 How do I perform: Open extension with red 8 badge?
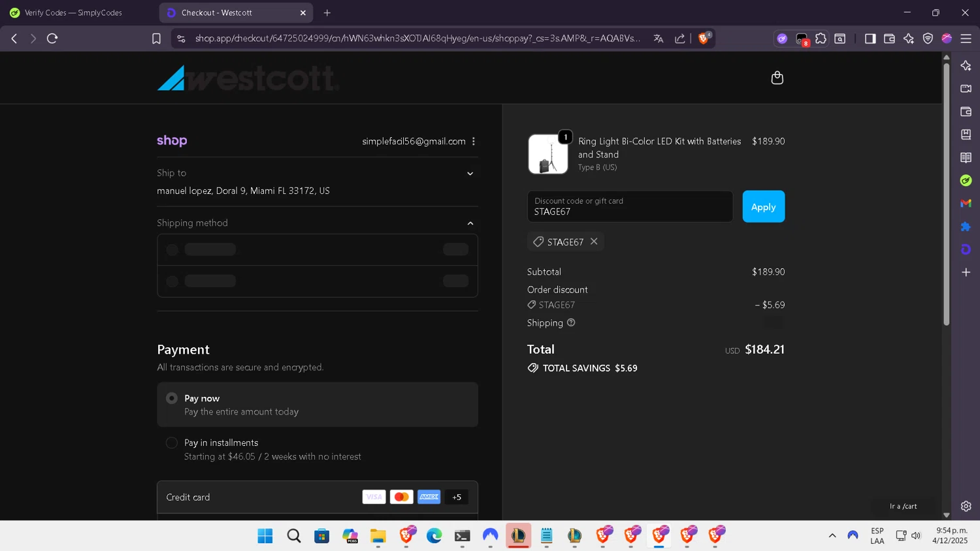(x=802, y=39)
